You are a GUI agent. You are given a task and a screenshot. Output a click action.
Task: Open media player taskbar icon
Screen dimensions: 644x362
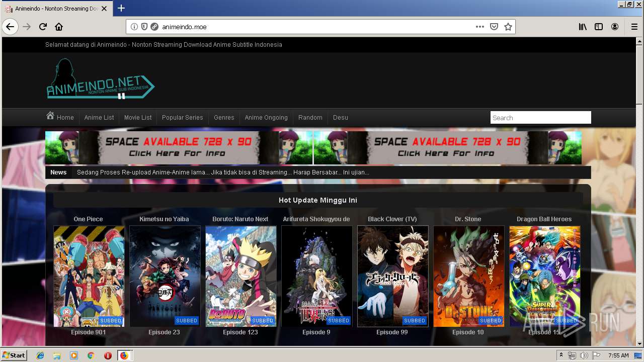[74, 355]
